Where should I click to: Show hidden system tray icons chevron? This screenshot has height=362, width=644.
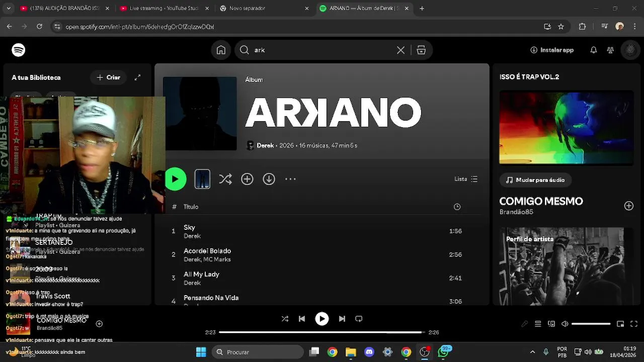click(x=532, y=352)
